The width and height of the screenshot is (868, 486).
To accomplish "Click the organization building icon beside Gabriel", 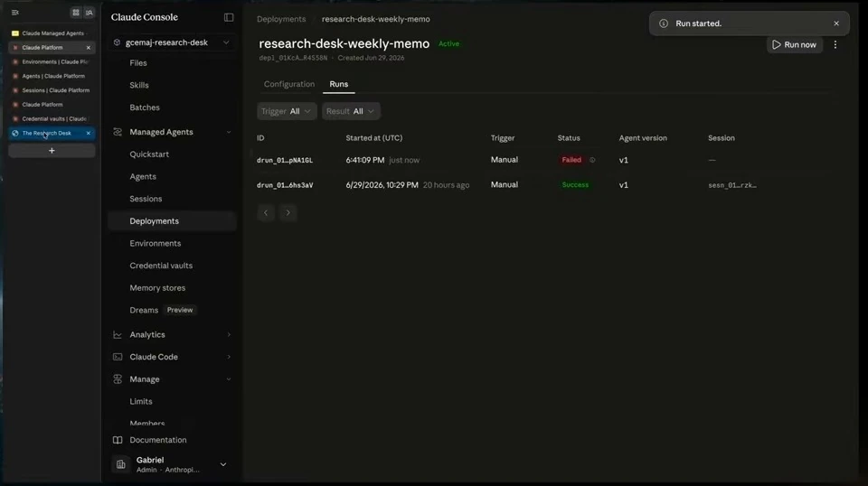I will (120, 464).
